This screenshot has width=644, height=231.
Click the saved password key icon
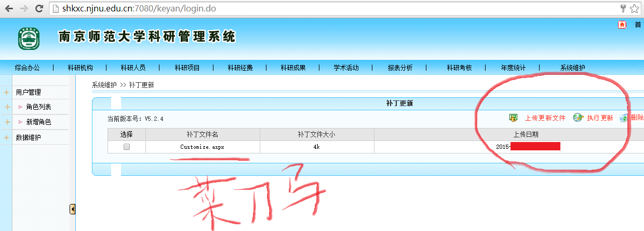(x=623, y=9)
